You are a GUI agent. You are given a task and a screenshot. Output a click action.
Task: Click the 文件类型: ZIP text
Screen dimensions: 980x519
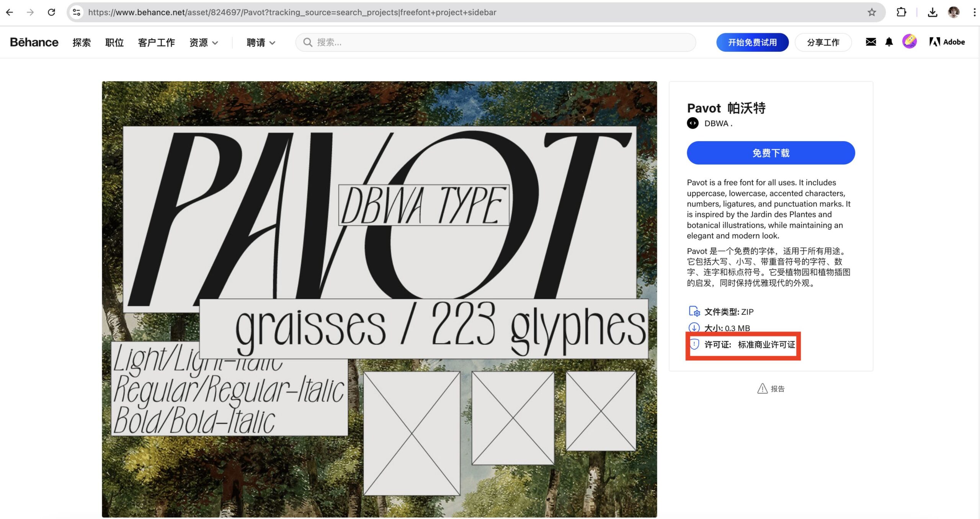tap(729, 312)
